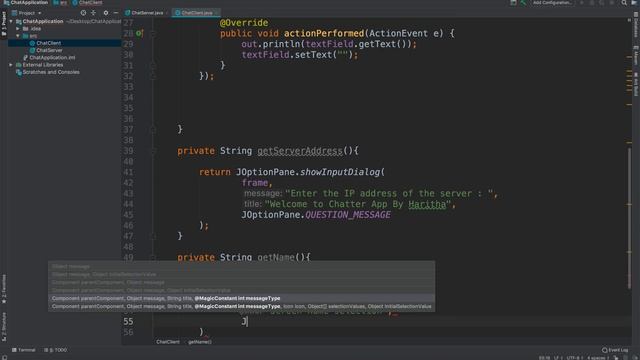Place cursor on line 55 after J
This screenshot has height=360, width=640.
tap(247, 322)
